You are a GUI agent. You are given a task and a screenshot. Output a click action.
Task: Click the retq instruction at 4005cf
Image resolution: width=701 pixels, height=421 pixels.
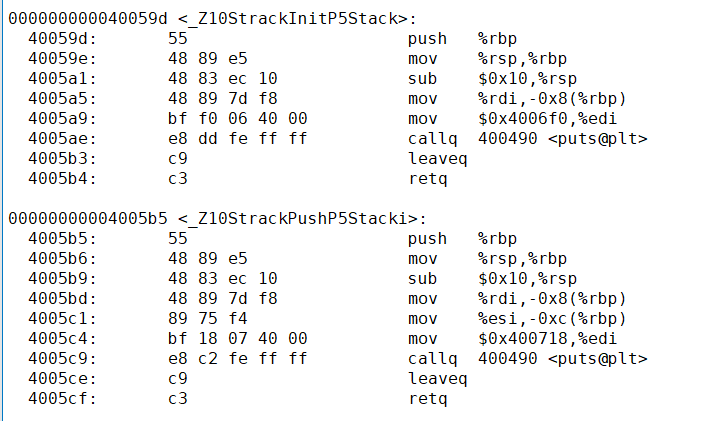click(x=427, y=399)
